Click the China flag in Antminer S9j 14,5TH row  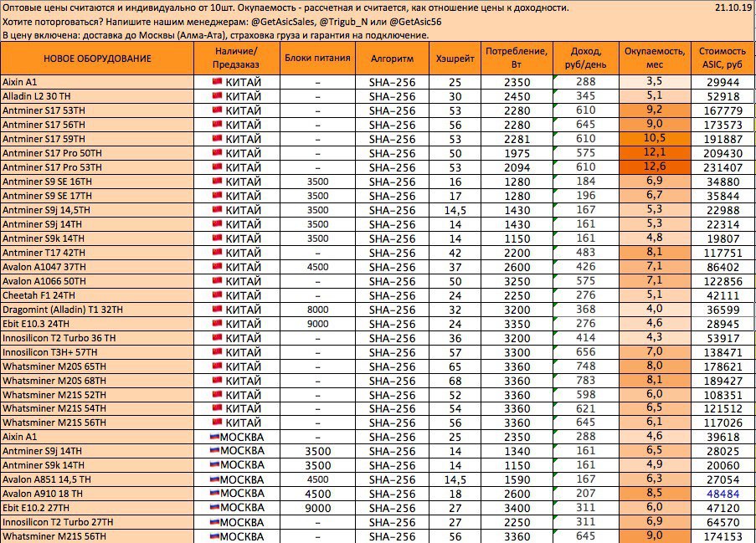217,209
